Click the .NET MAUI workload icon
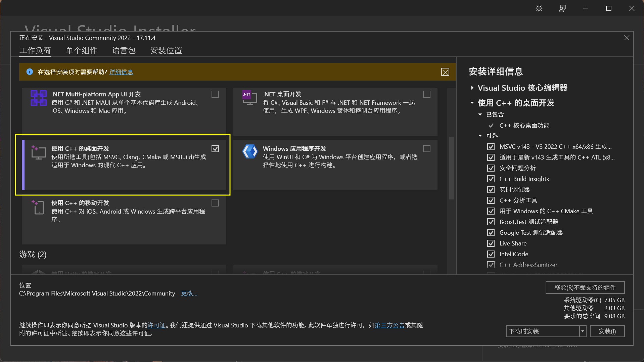 tap(39, 98)
